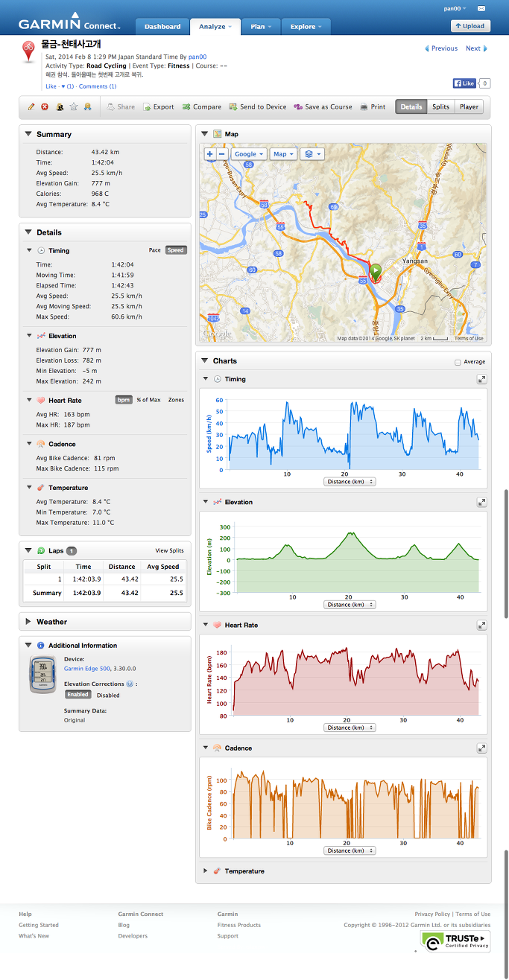Expand the Temperature chart section
Viewport: 509px width, 980px height.
coord(206,871)
